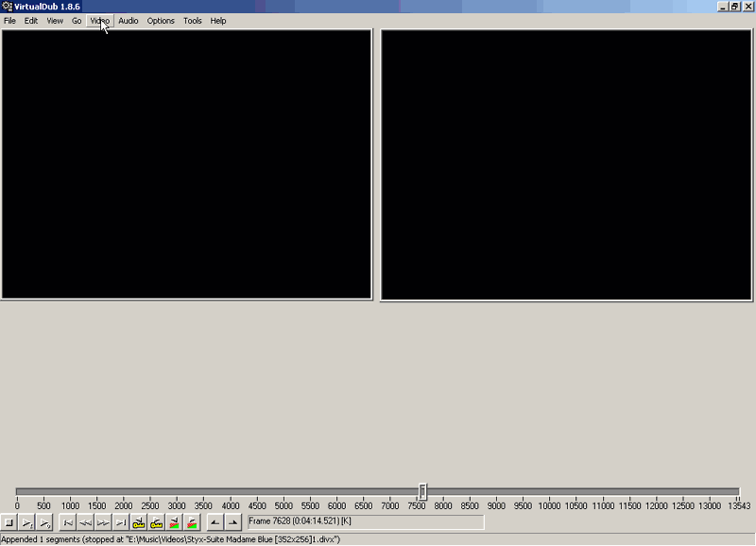Screen dimensions: 756x546
Task: Restore down the VirtualDub window
Action: coord(734,7)
